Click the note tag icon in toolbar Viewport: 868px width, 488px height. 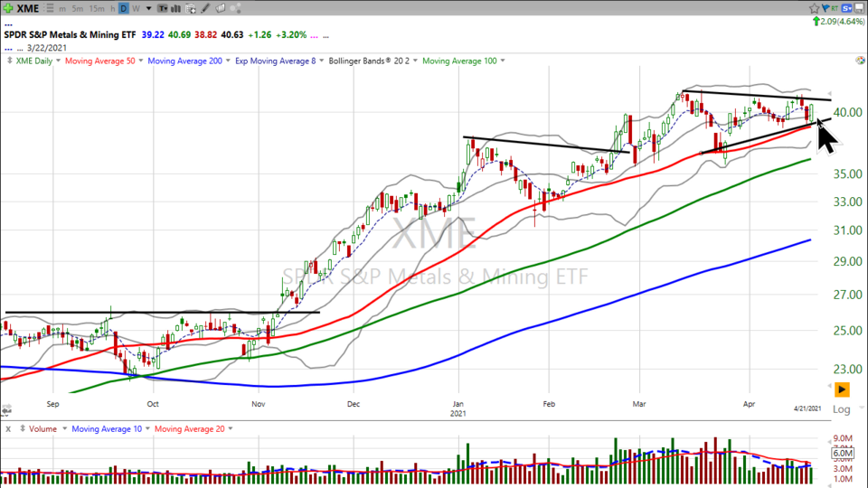[x=221, y=8]
